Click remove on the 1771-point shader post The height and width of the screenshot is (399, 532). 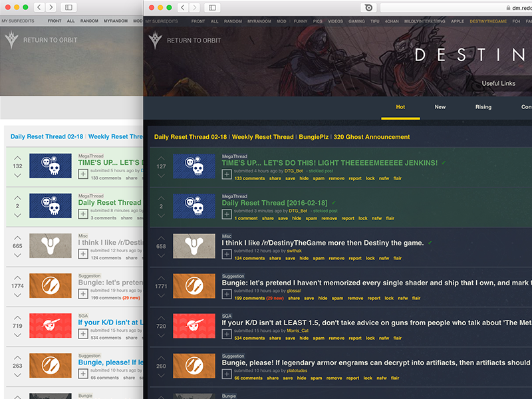[355, 298]
